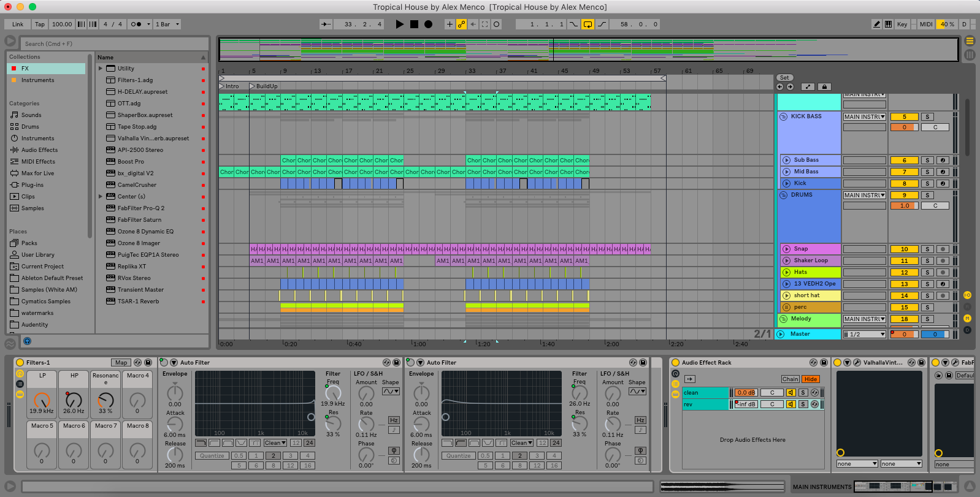Image resolution: width=980 pixels, height=497 pixels.
Task: Arm the Arrangement Record button
Action: (428, 25)
